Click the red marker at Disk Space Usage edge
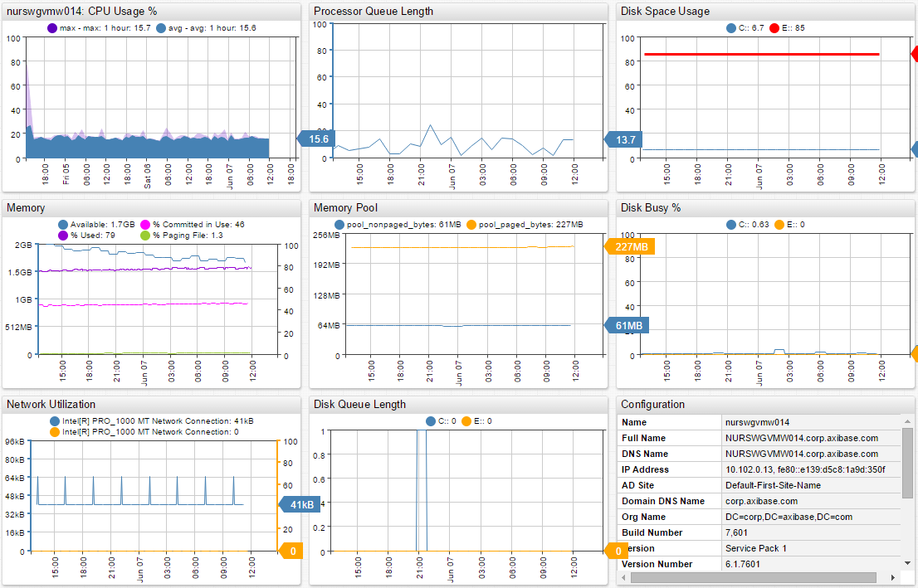This screenshot has width=918, height=588. pyautogui.click(x=914, y=54)
